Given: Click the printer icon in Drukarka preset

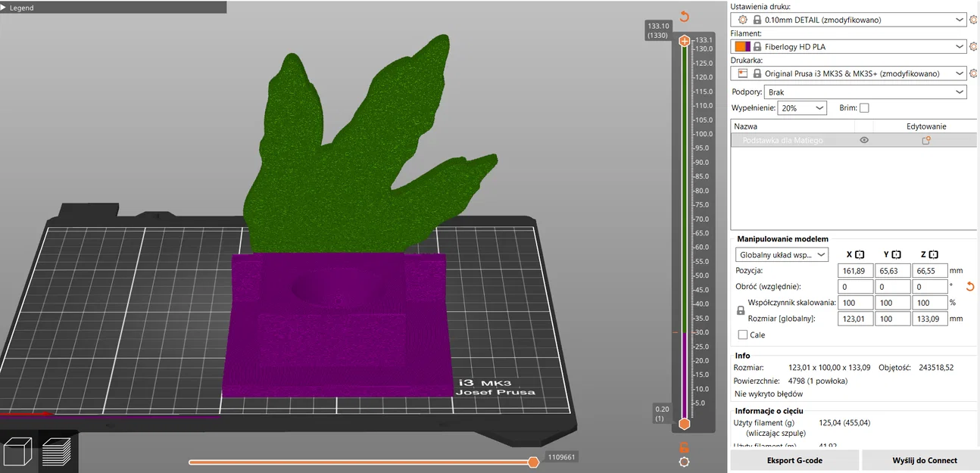Looking at the screenshot, I should 743,73.
